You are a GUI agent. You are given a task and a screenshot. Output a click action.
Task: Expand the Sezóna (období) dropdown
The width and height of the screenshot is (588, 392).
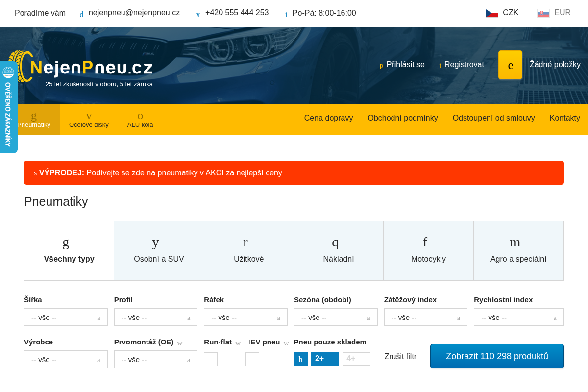coord(336,317)
